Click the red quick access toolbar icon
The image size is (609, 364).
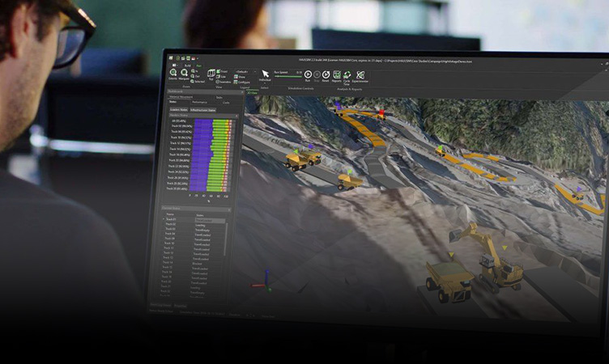coord(193,58)
